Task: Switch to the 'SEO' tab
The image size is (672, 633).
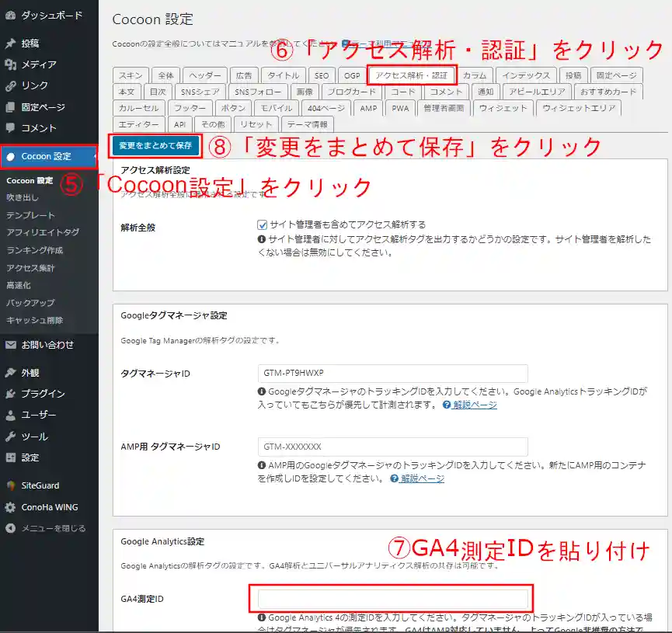Action: click(322, 75)
